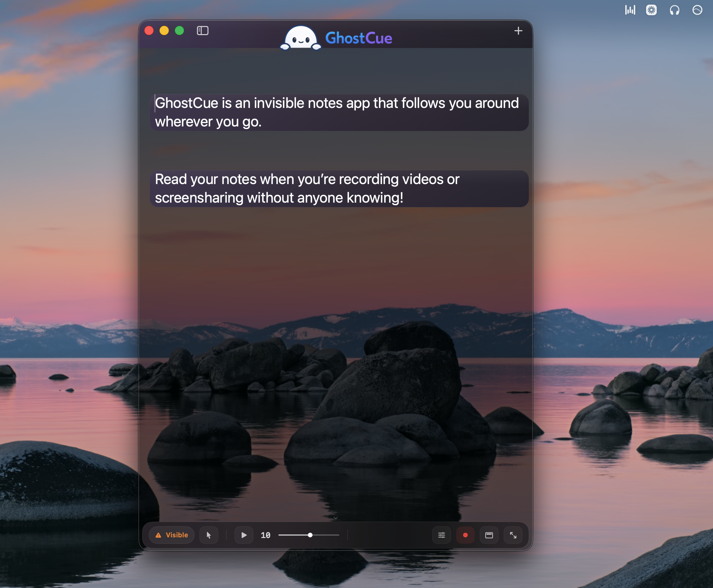The image size is (713, 588).
Task: Open the settings sliders icon
Action: click(442, 535)
